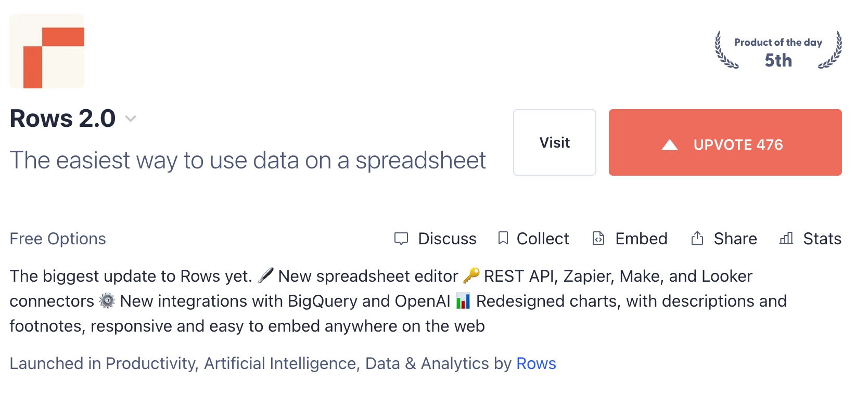View the Stats page
The height and width of the screenshot is (394, 868).
click(822, 239)
